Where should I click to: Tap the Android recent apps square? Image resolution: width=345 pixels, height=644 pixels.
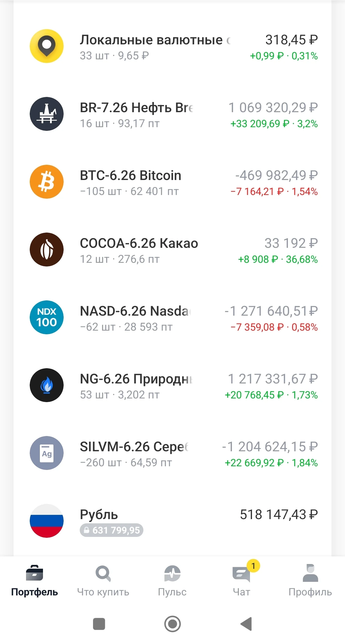99,624
